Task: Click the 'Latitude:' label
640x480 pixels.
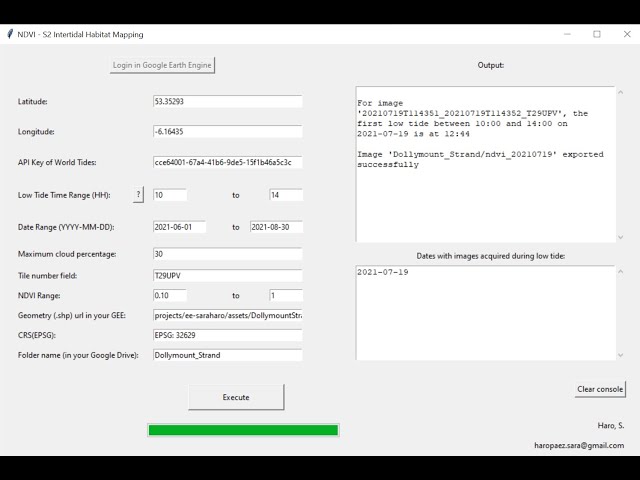Action: (33, 102)
